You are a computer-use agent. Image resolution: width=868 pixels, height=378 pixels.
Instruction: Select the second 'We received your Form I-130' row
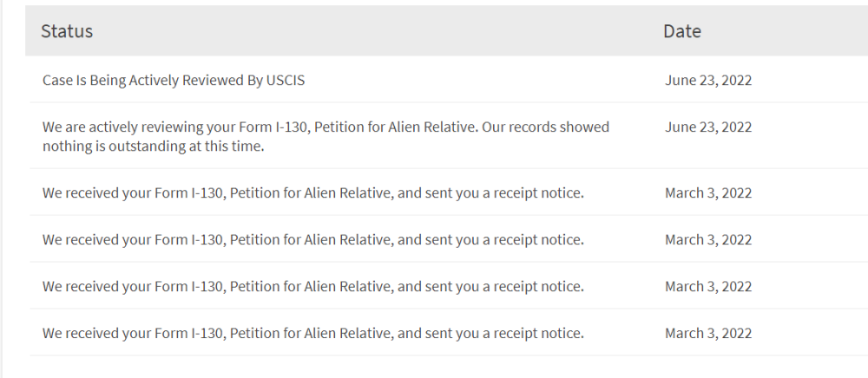[x=449, y=239]
